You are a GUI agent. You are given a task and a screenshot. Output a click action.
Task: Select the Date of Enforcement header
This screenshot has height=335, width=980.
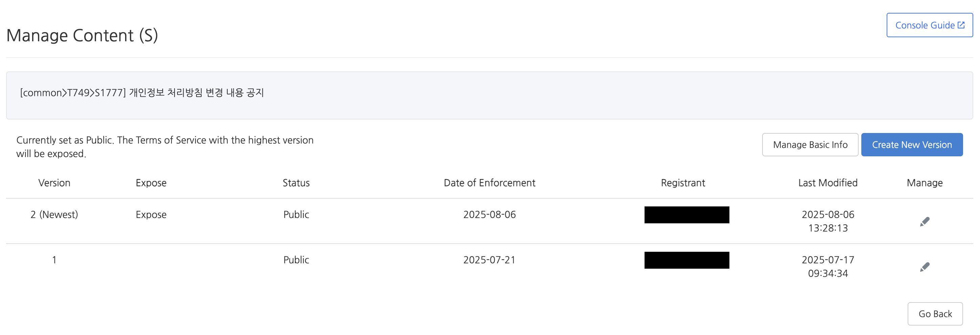pos(489,183)
